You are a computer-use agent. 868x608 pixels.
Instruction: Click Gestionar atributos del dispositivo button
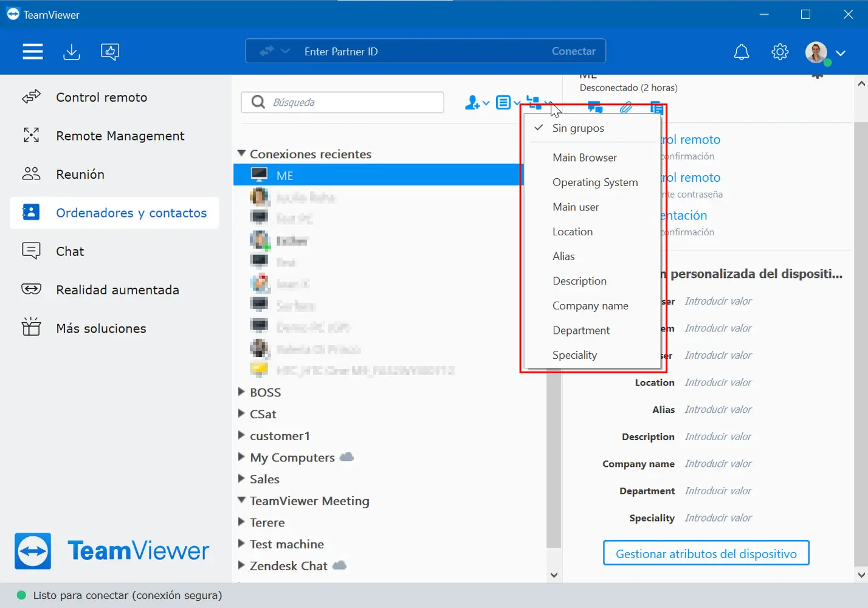(706, 553)
